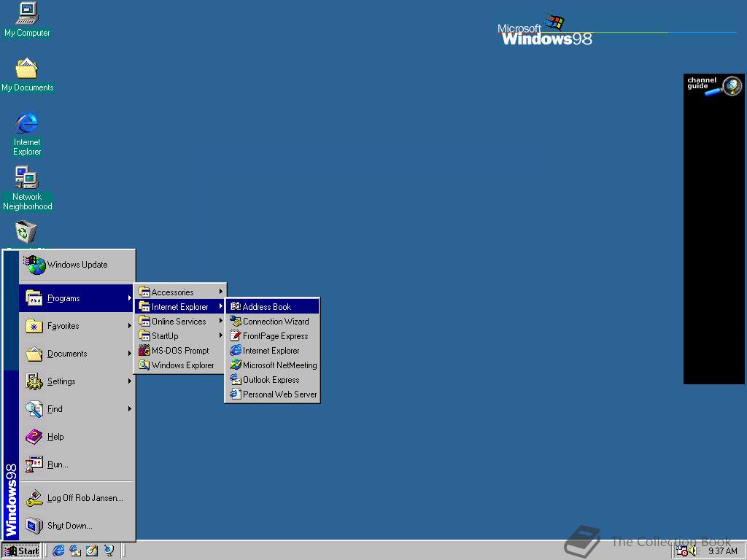
Task: Open the My Computer desktop icon
Action: (x=27, y=20)
